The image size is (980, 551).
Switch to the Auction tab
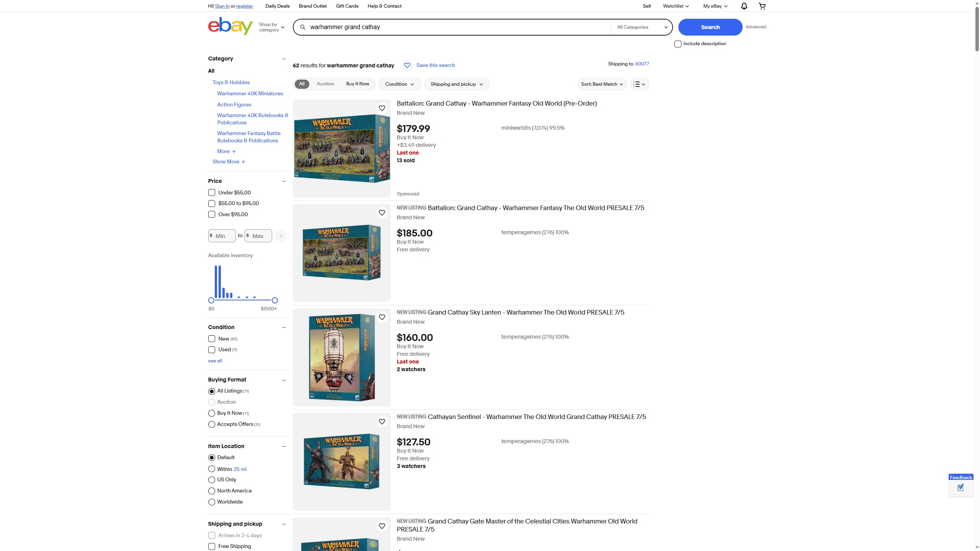click(325, 84)
